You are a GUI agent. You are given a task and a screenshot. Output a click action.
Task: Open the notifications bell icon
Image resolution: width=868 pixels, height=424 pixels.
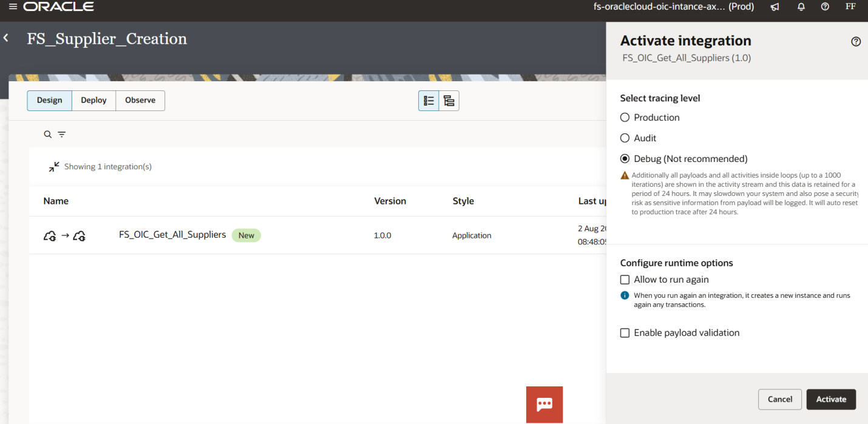pyautogui.click(x=801, y=7)
